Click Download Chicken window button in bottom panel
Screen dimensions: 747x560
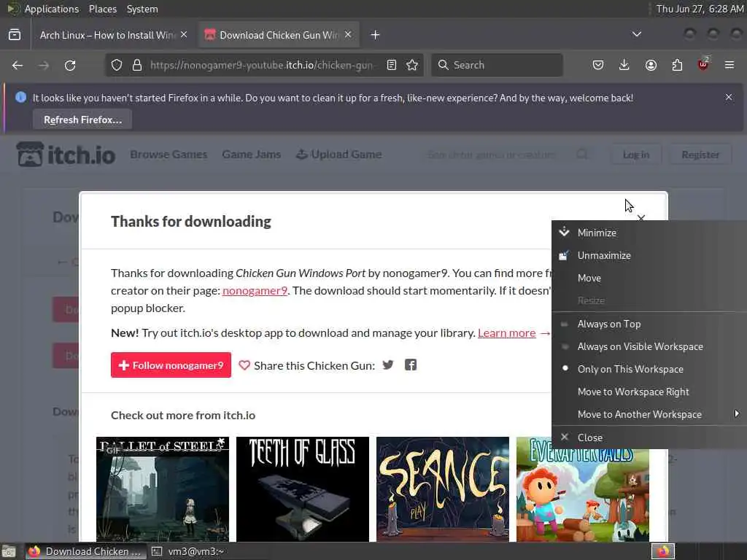86,551
